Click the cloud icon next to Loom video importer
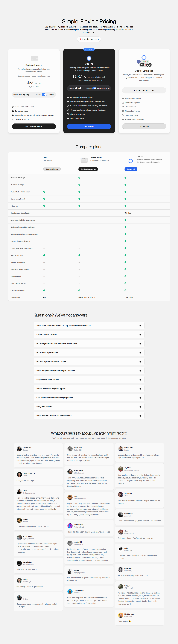Image resolution: width=178 pixels, height=644 pixels. coord(68,118)
